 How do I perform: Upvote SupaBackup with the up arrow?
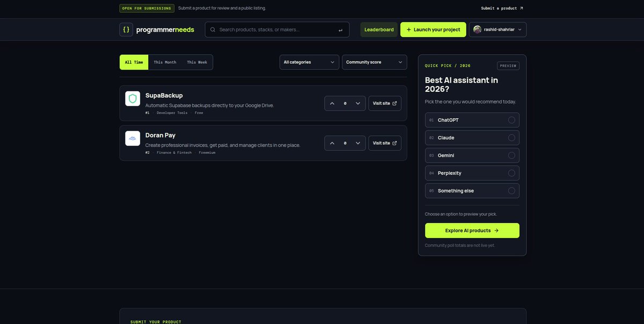click(x=332, y=103)
